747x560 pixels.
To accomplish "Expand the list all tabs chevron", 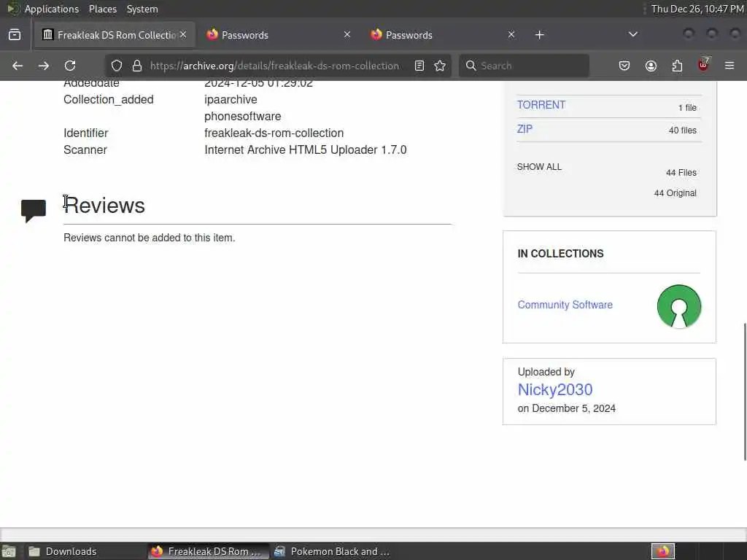I will point(632,35).
